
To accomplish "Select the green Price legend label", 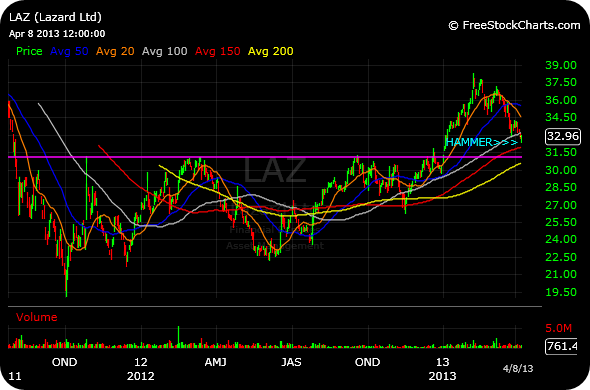I will click(x=29, y=51).
